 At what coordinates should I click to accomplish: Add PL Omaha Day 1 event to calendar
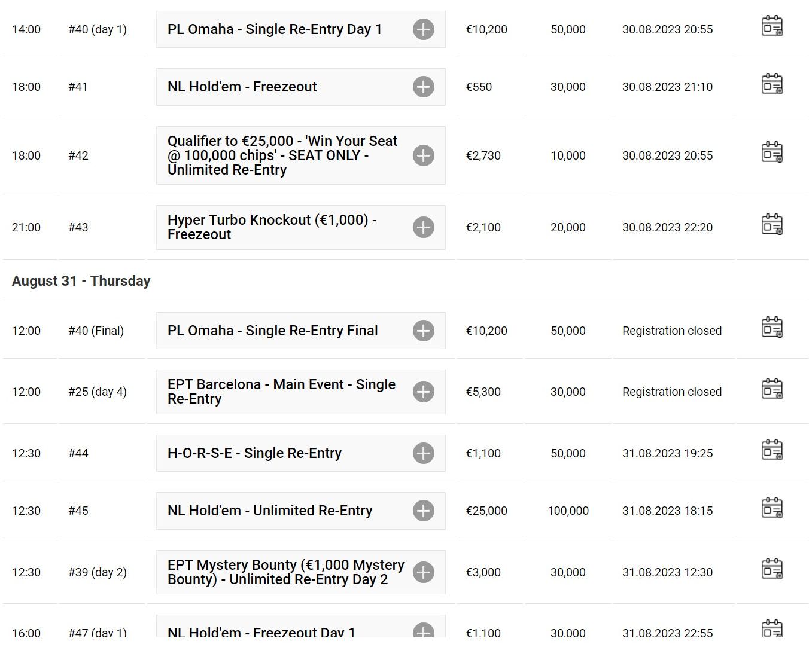[x=772, y=26]
